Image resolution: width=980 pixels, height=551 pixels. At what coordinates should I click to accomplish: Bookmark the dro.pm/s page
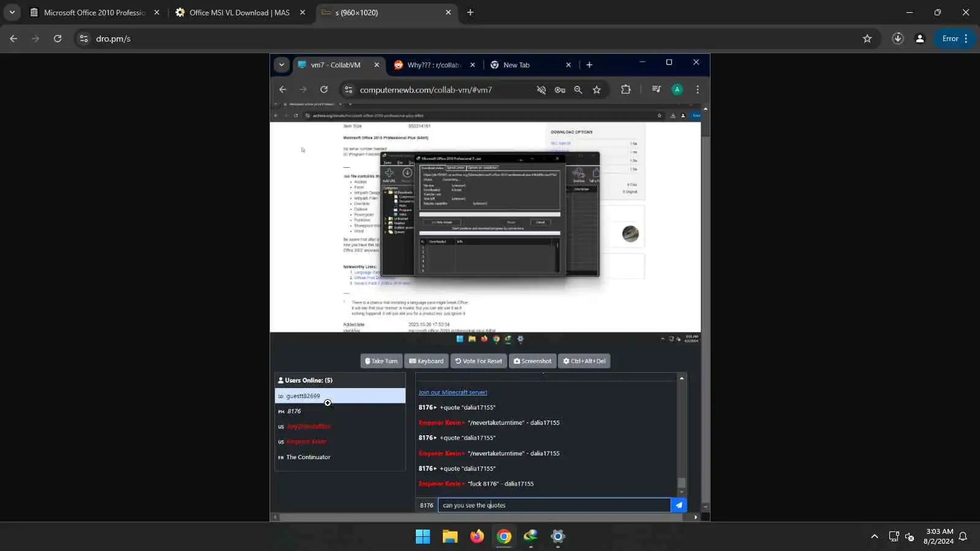click(x=867, y=39)
